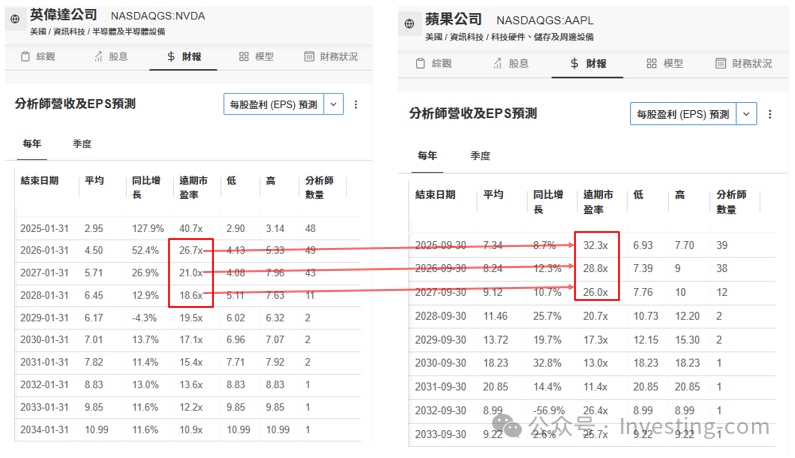Expand NVDA EPS dropdown chevron
This screenshot has height=458, width=795.
coord(334,104)
